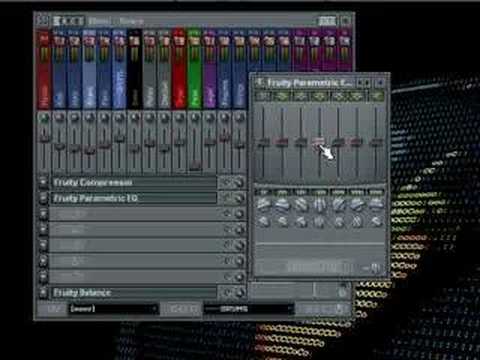Click the sixth band bandwidth knob in Parametric EQ
480x360 pixels.
[x=357, y=221]
